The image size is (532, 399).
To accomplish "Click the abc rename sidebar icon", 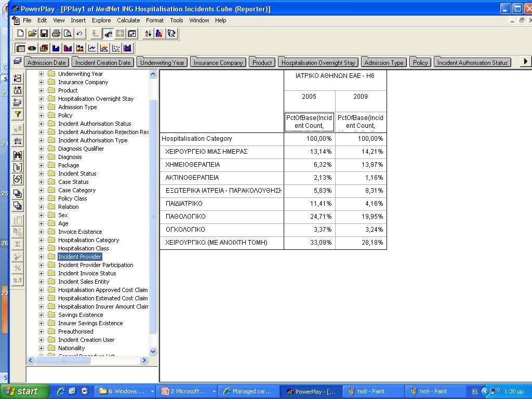I will (18, 141).
